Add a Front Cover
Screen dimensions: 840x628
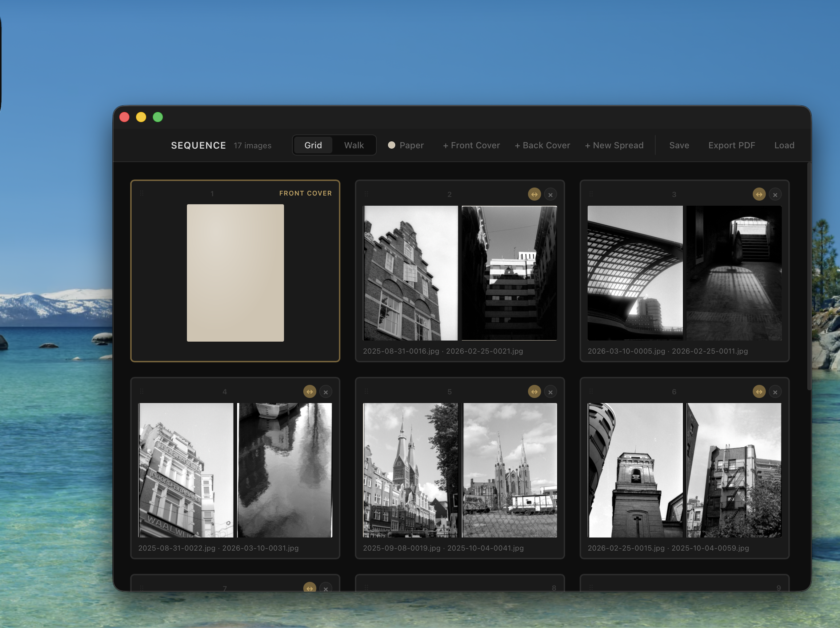(x=471, y=145)
